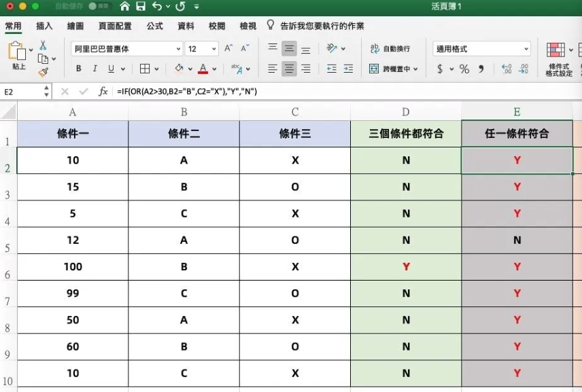This screenshot has height=392, width=582.
Task: Toggle center horizontal alignment
Action: tap(289, 69)
